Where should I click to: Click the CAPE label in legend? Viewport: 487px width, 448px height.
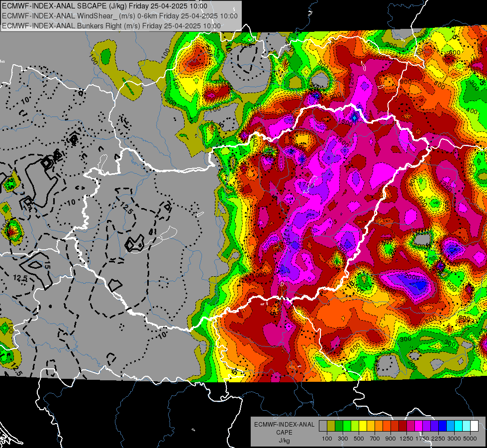284,433
